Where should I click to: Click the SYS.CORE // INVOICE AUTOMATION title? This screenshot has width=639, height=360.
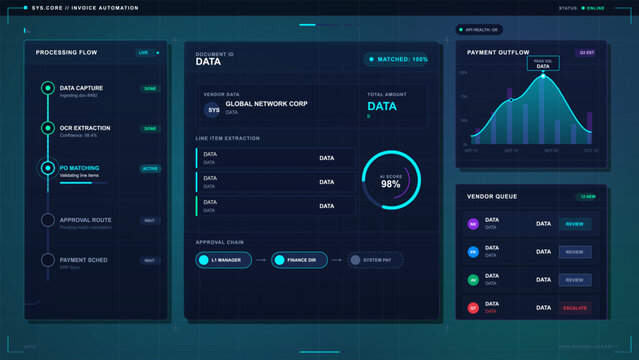click(x=85, y=8)
